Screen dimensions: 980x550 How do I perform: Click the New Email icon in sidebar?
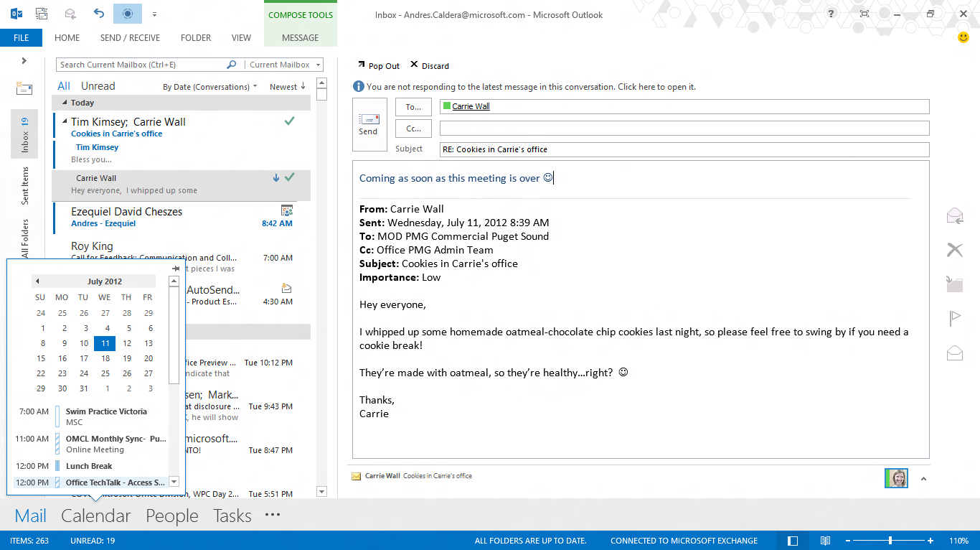(24, 88)
